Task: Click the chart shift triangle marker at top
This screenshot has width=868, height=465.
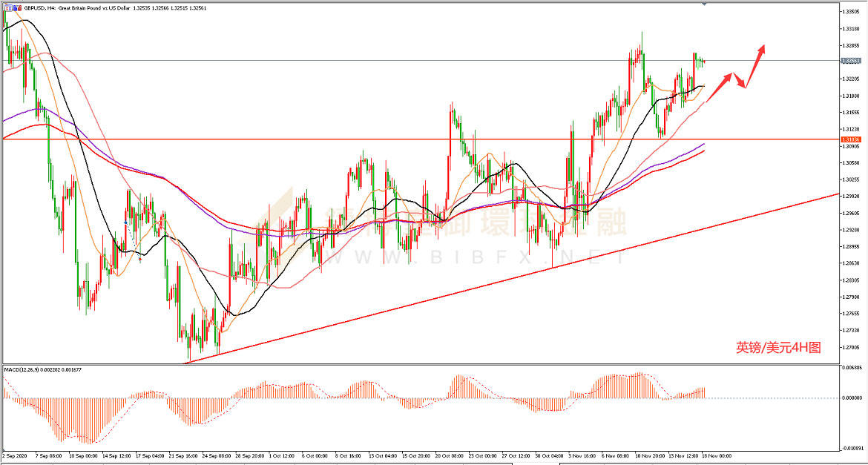Action: click(x=704, y=4)
